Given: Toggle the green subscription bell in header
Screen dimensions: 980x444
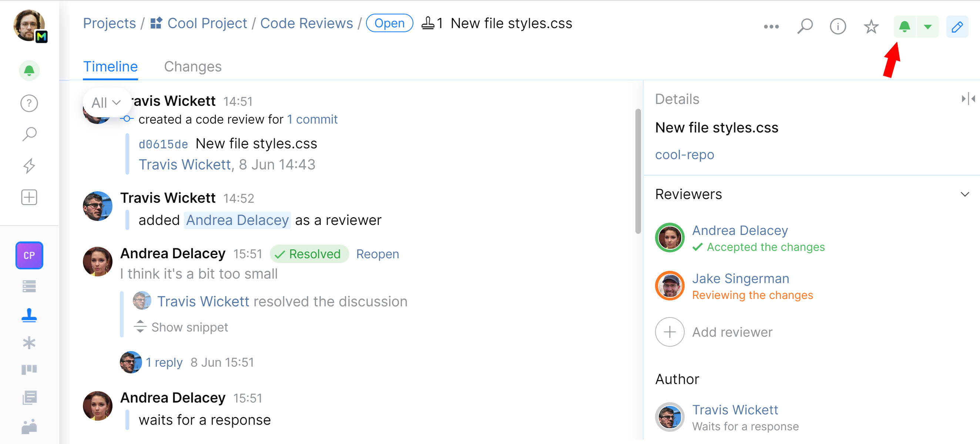Looking at the screenshot, I should tap(904, 27).
